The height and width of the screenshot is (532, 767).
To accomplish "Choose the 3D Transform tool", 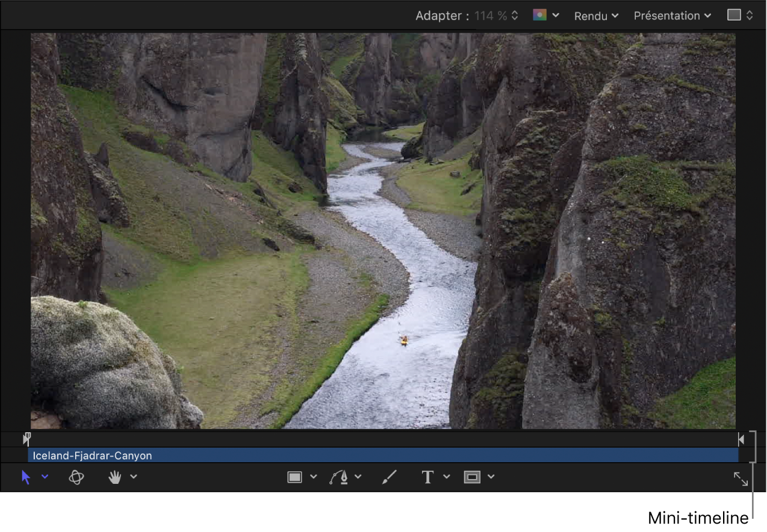I will click(x=76, y=477).
